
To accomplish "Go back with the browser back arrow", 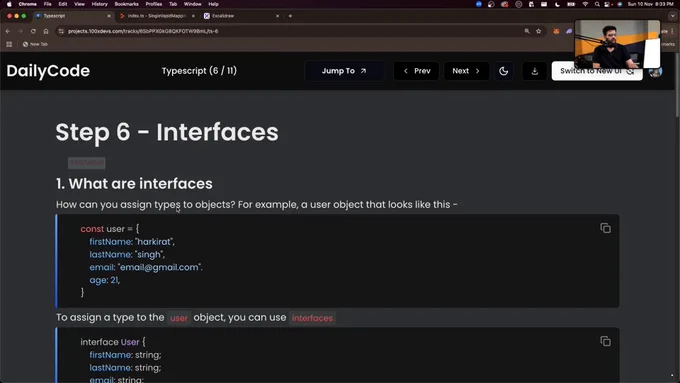I will pyautogui.click(x=8, y=31).
